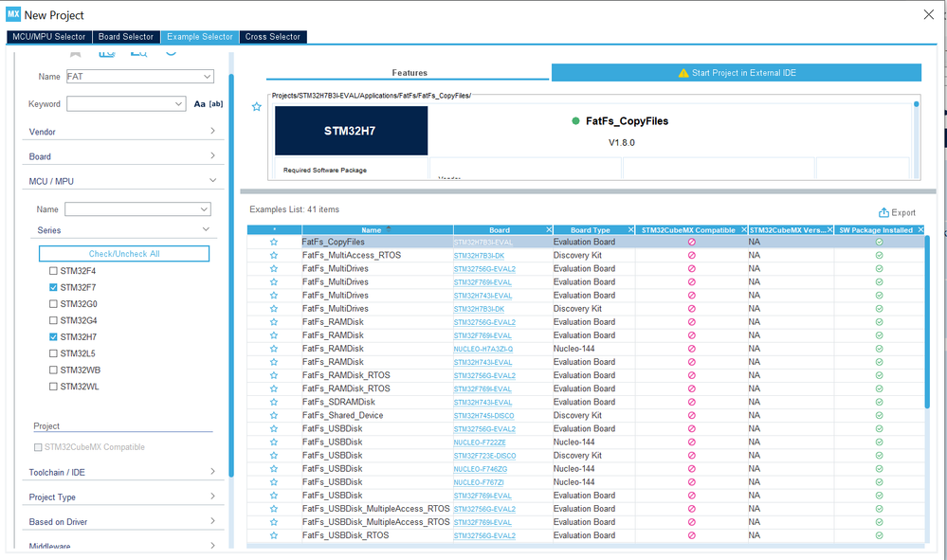Image resolution: width=947 pixels, height=560 pixels.
Task: Close the STM32CubeMX Version column via X
Action: click(x=829, y=230)
